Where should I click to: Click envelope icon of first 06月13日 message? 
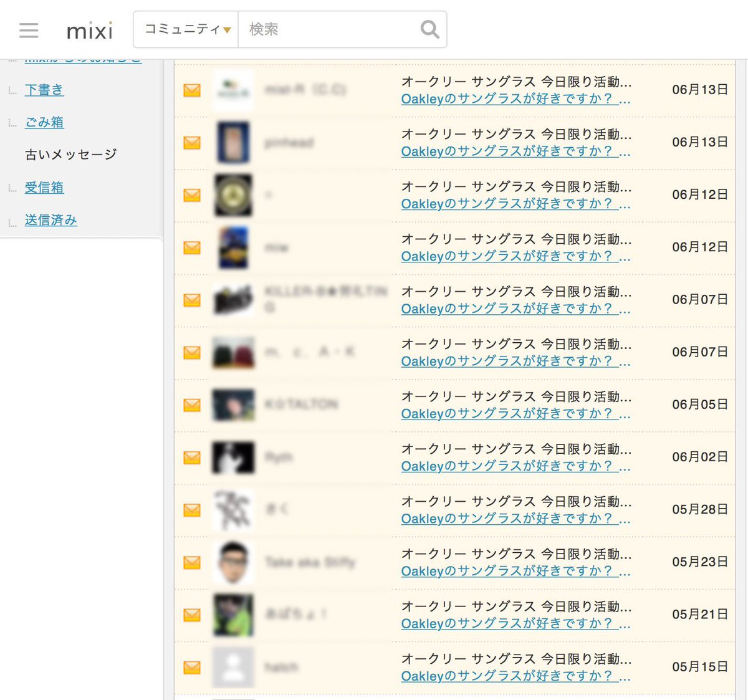point(192,90)
